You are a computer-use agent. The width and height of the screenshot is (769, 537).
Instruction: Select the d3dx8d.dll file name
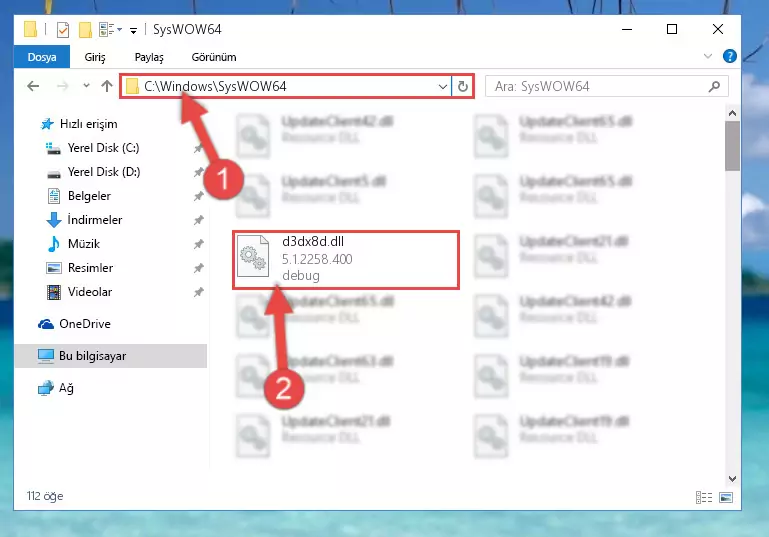point(313,241)
